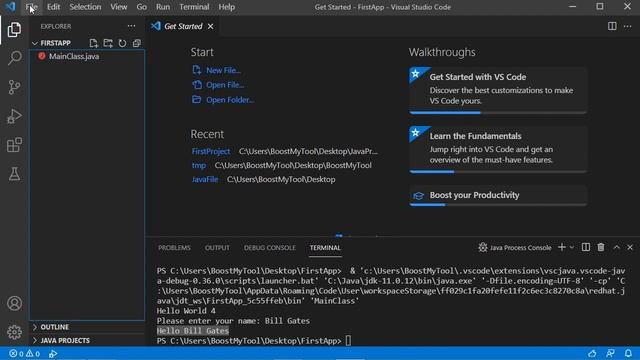The width and height of the screenshot is (640, 360).
Task: Click progress bar under Boost your Productivity
Action: click(x=498, y=204)
